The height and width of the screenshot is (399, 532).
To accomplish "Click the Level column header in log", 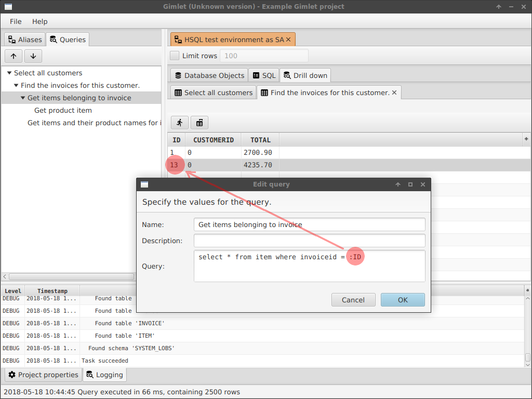I will [13, 291].
